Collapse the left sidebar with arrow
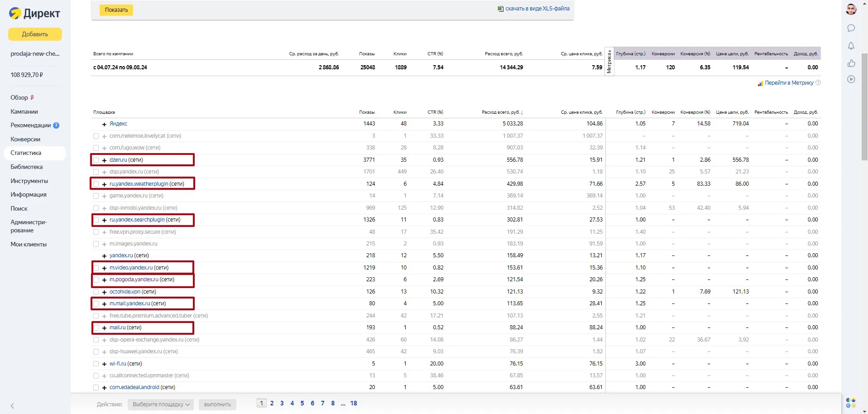 coord(12,406)
